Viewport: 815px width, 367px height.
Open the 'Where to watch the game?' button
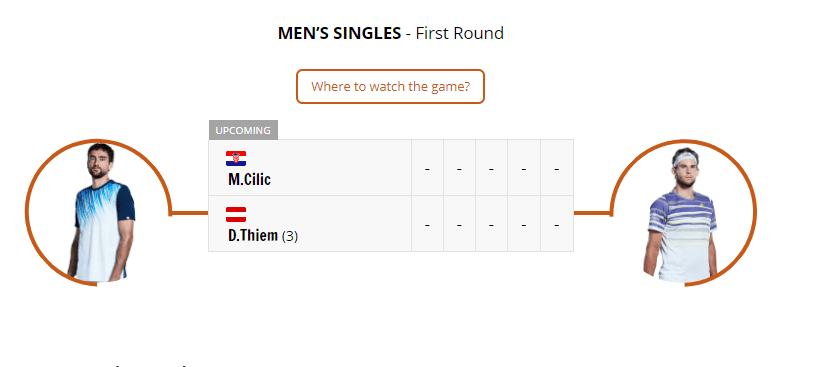coord(390,86)
